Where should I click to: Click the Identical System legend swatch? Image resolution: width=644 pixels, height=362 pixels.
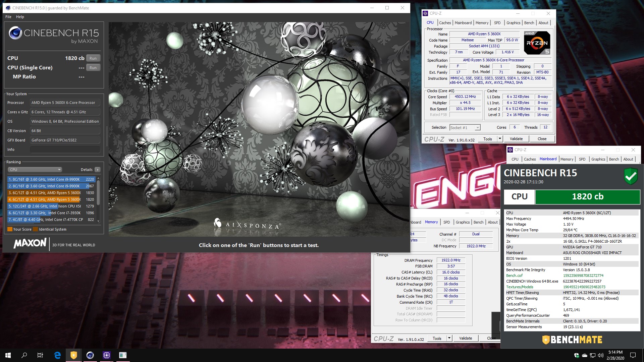pos(35,229)
